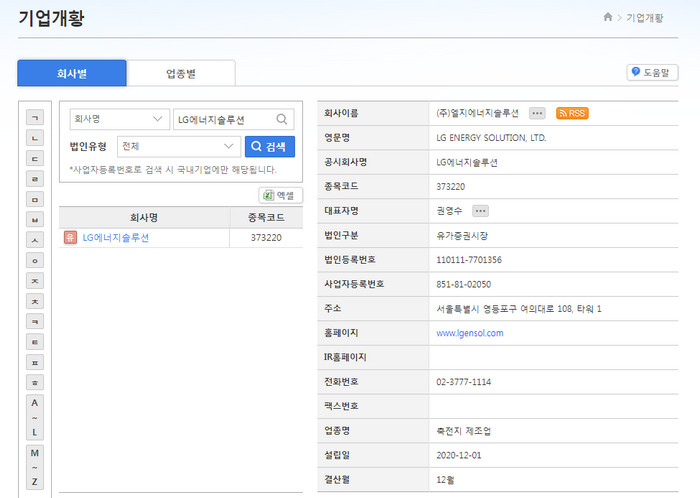Image resolution: width=700 pixels, height=498 pixels.
Task: Filter by initial consonant ㄹ
Action: 35,179
